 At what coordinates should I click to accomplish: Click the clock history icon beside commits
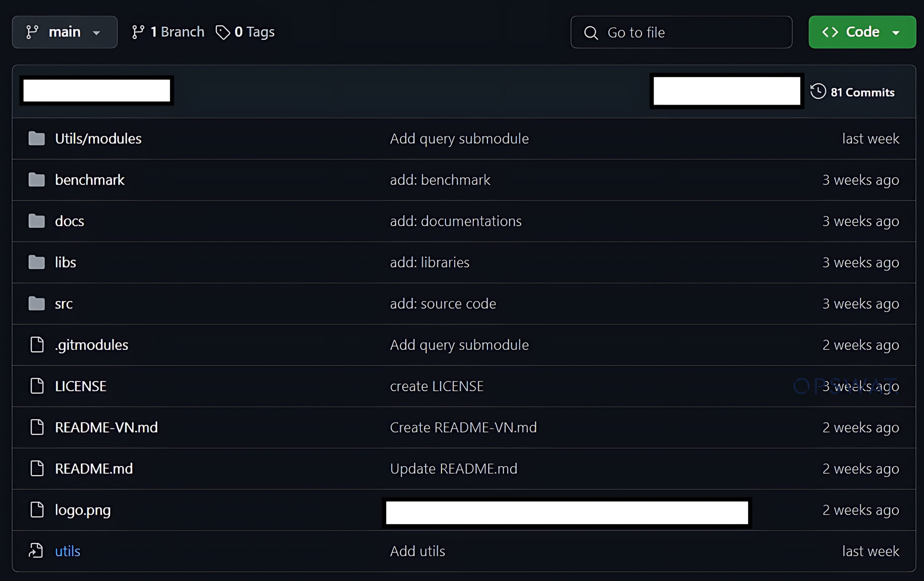pyautogui.click(x=818, y=91)
